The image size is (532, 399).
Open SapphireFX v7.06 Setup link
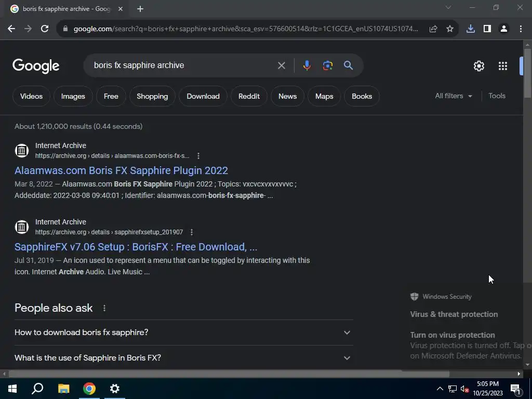136,247
